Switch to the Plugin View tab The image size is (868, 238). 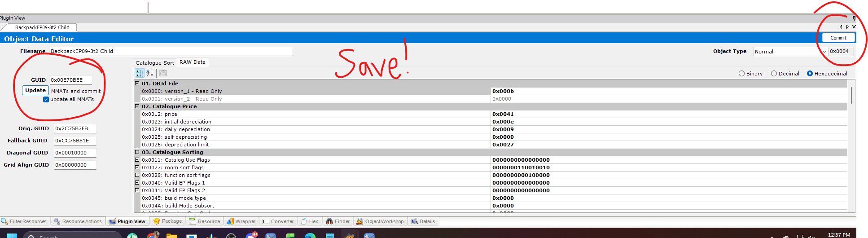(127, 221)
